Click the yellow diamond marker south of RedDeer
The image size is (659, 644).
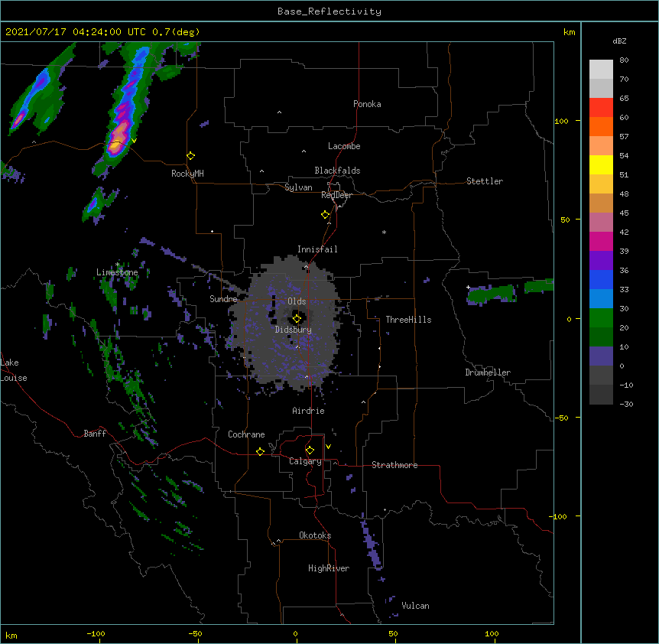coord(326,215)
